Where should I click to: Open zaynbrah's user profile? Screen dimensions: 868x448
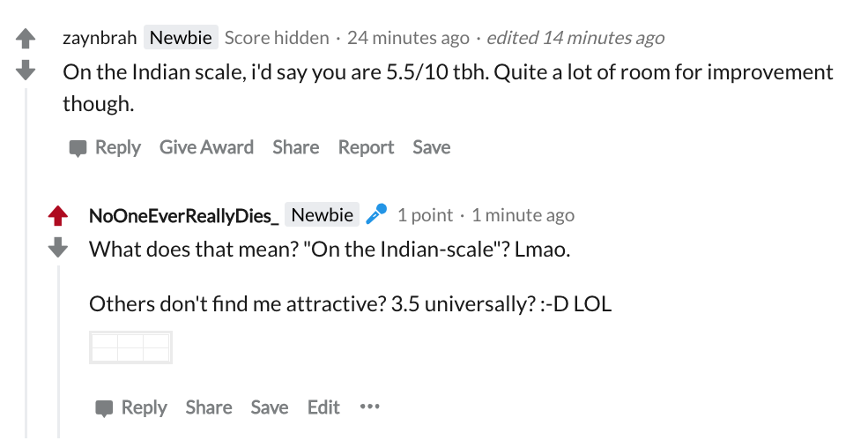point(99,38)
